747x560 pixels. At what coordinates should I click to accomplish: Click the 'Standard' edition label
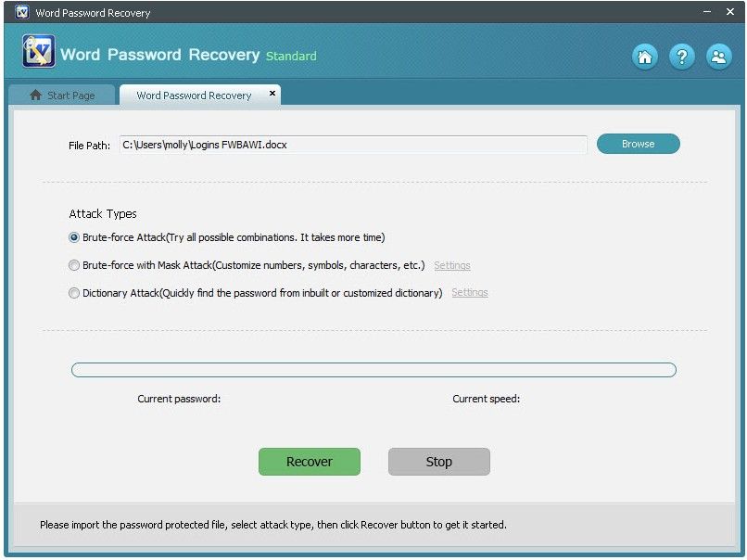tap(291, 57)
